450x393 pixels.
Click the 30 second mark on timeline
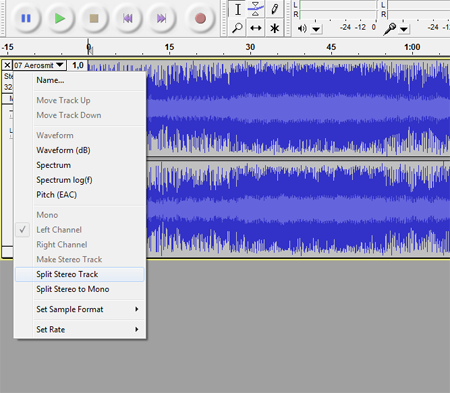coord(250,47)
